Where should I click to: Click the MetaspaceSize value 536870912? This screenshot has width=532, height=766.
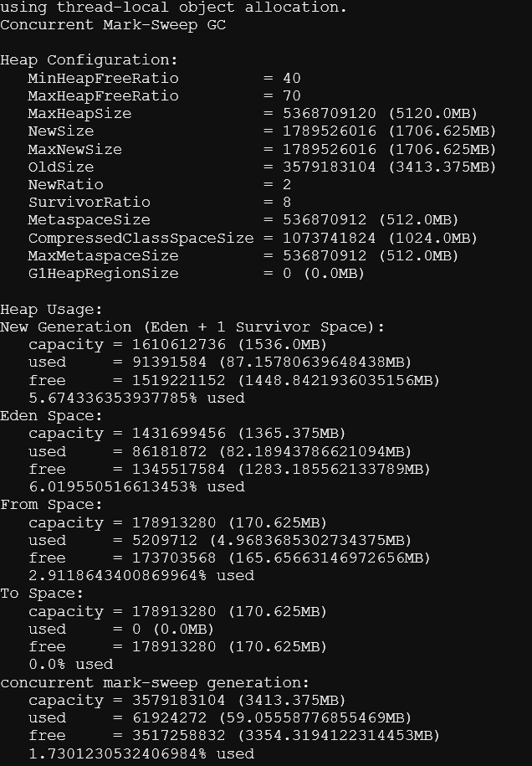pos(325,220)
